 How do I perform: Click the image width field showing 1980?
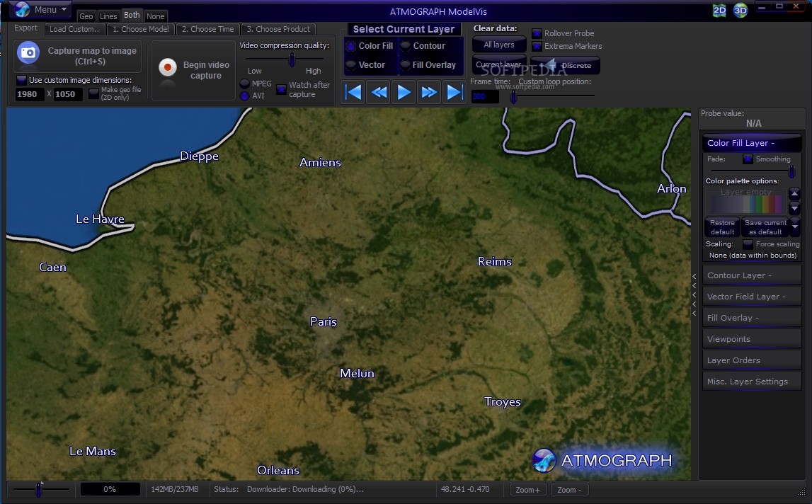[29, 94]
